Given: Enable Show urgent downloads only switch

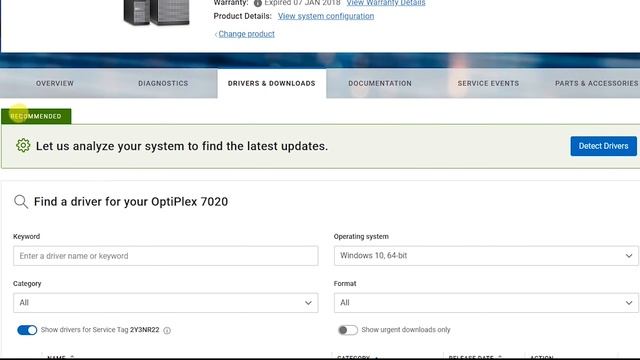Looking at the screenshot, I should point(348,330).
